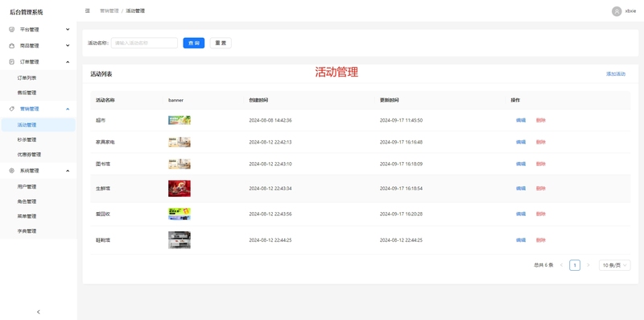Click the 商品管理 bag icon
This screenshot has width=644, height=320.
pos(11,46)
